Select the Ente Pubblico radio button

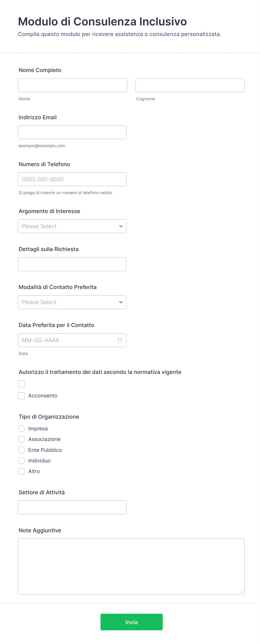[x=22, y=450]
